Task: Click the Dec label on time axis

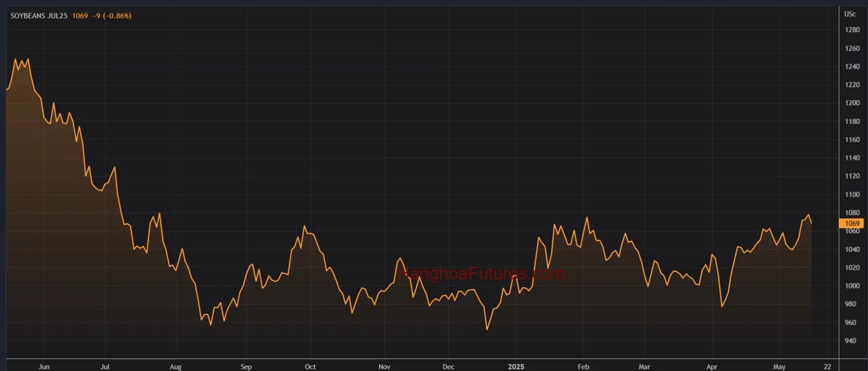Action: [x=449, y=366]
